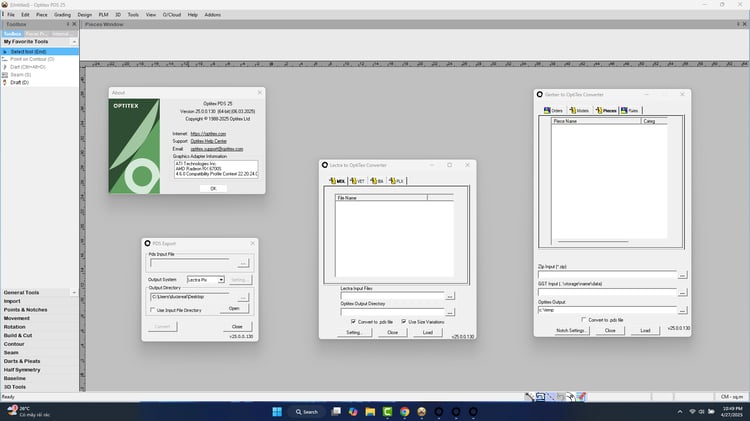Open Camtasia green taskbar icon
Viewport: 750px width, 421px height.
click(387, 411)
